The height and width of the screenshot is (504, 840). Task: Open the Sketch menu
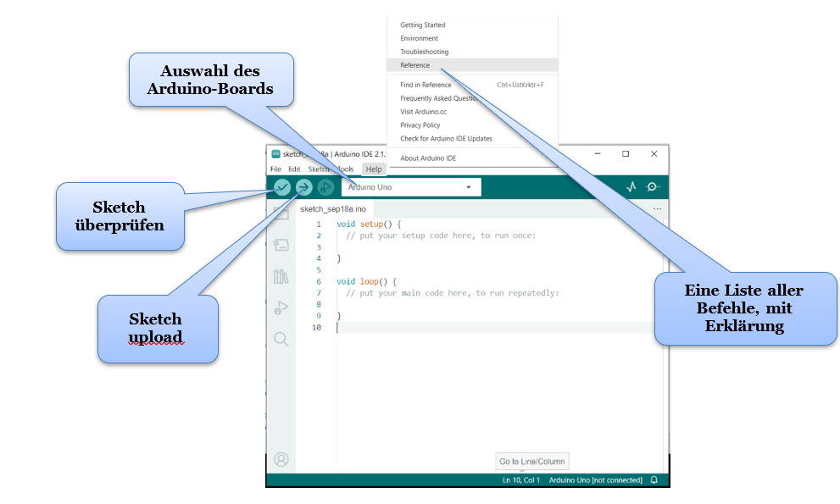click(318, 169)
